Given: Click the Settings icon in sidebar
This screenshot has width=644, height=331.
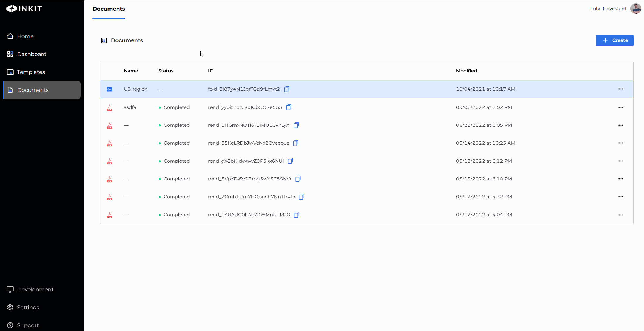Looking at the screenshot, I should tap(10, 307).
